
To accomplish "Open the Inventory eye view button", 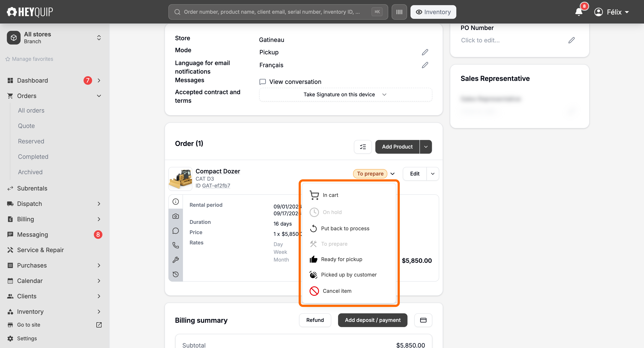I will pyautogui.click(x=433, y=12).
